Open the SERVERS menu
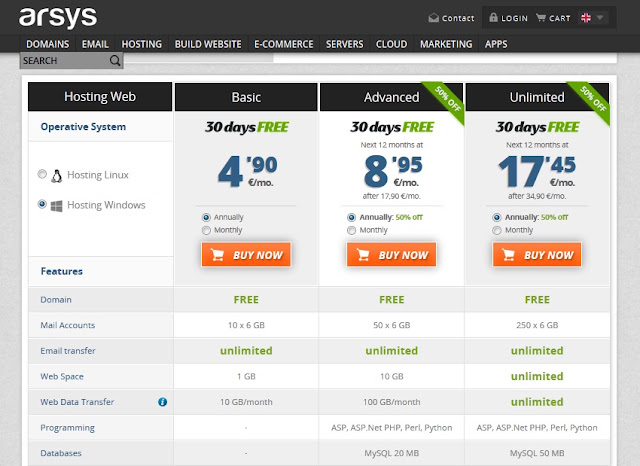 coord(344,44)
